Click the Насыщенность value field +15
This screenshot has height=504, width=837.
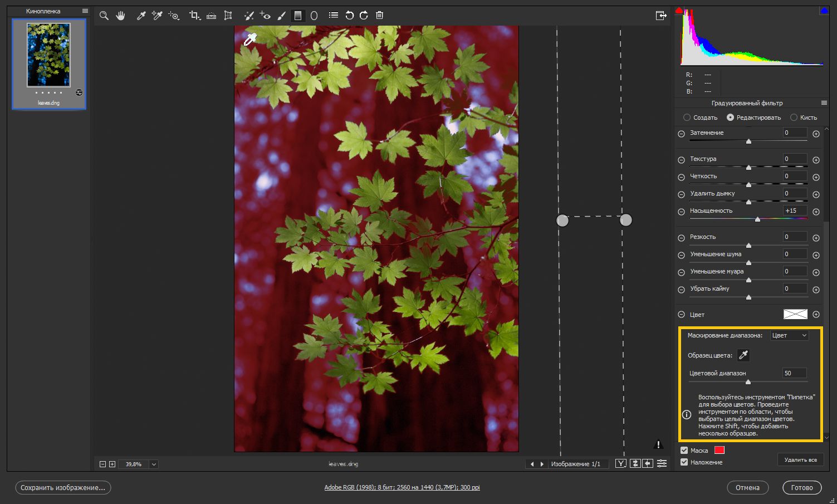point(795,211)
